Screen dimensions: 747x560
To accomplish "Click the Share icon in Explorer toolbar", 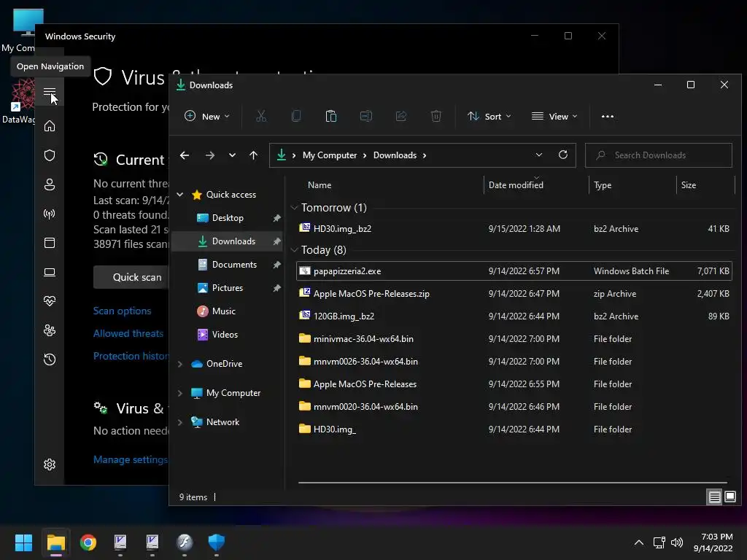I will [401, 116].
